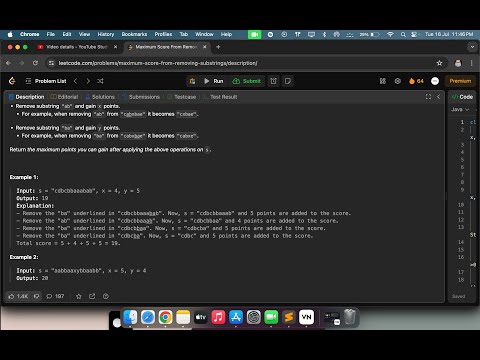Click the Example 2 heading text
This screenshot has width=480, height=360.
pyautogui.click(x=24, y=257)
